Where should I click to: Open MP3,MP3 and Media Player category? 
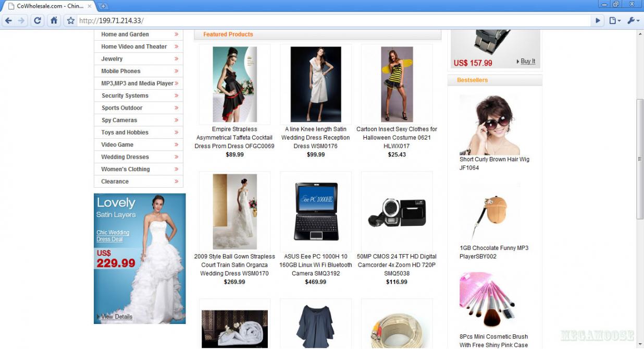pyautogui.click(x=137, y=83)
